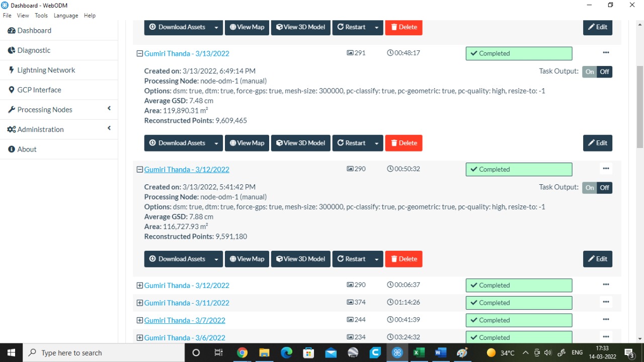The height and width of the screenshot is (362, 644).
Task: Open the Tools menu
Action: [x=41, y=15]
